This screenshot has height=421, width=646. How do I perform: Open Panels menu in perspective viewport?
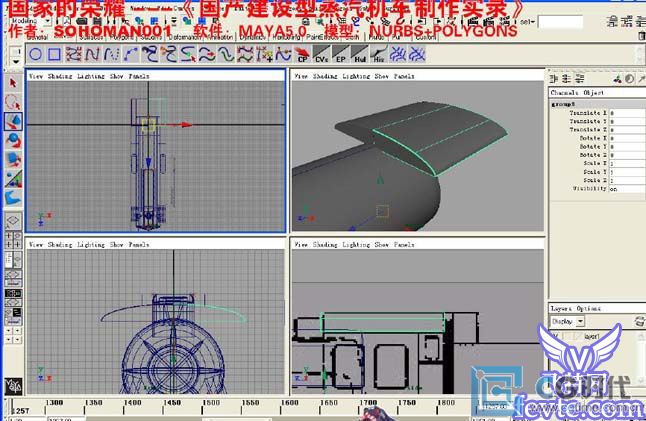click(x=404, y=76)
